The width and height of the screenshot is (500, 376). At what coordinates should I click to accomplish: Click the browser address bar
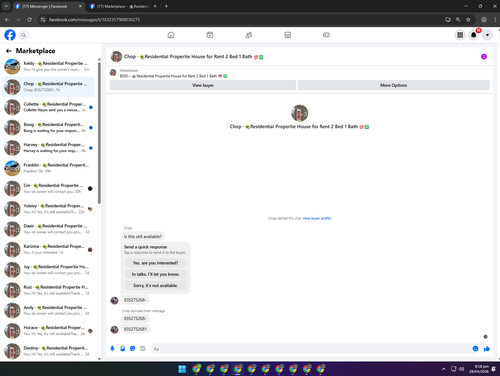click(240, 20)
